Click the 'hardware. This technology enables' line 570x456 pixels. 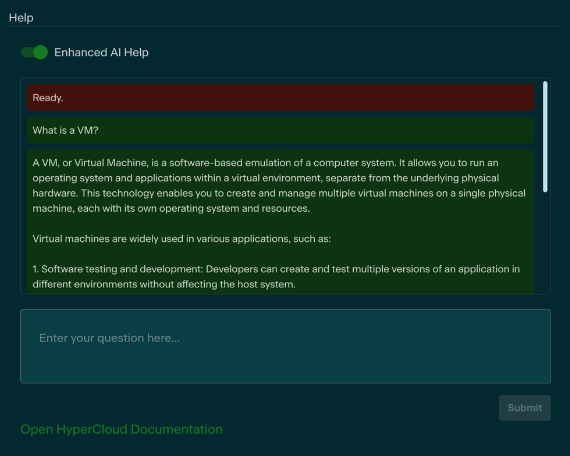click(279, 193)
